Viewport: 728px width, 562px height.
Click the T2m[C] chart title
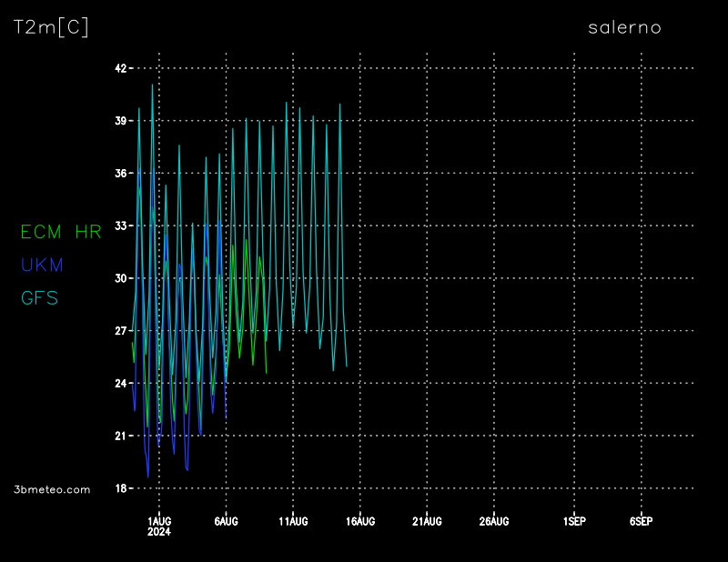click(51, 27)
